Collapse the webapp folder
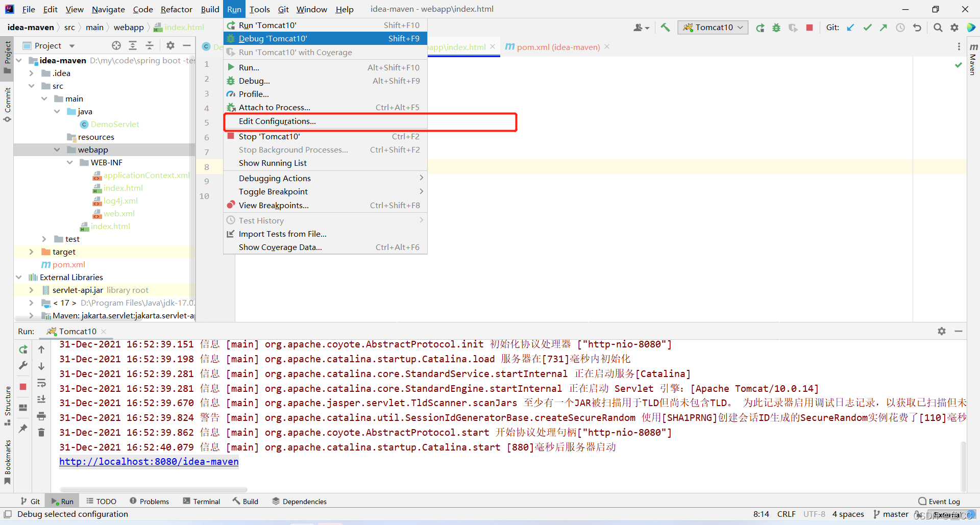 pos(57,149)
